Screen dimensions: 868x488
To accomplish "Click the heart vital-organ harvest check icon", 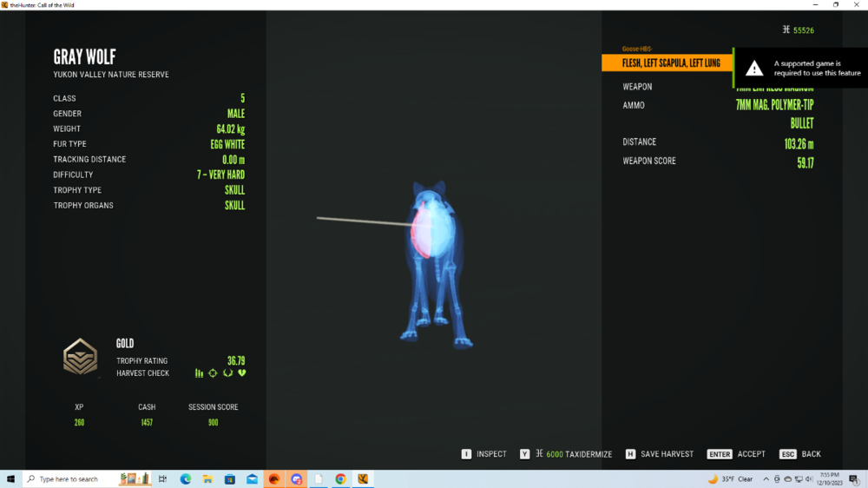I will pyautogui.click(x=242, y=373).
